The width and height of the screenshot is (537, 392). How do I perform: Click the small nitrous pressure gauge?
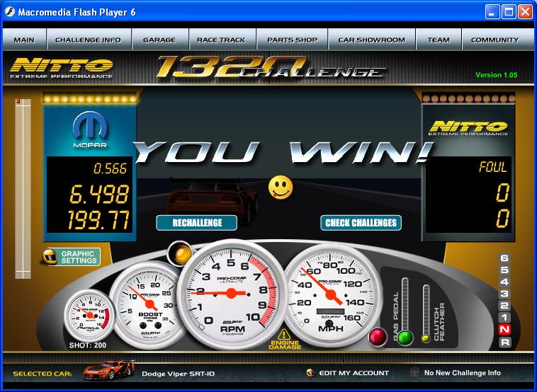90,315
